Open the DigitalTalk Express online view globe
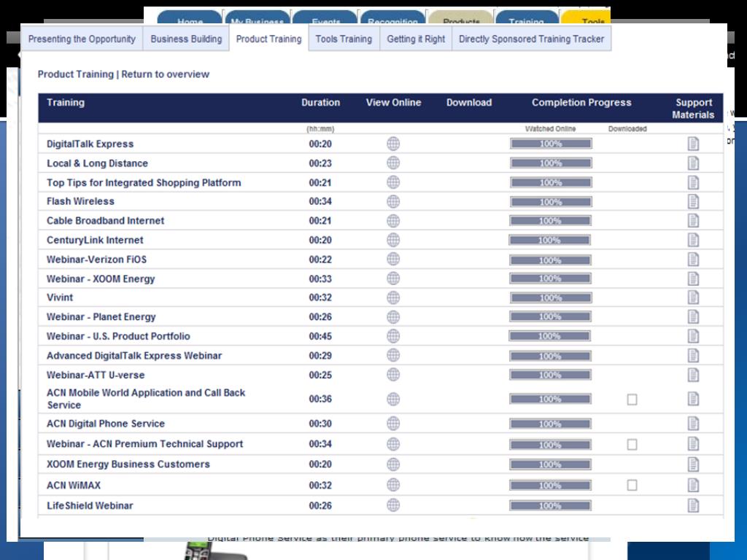The image size is (747, 560). pyautogui.click(x=393, y=144)
